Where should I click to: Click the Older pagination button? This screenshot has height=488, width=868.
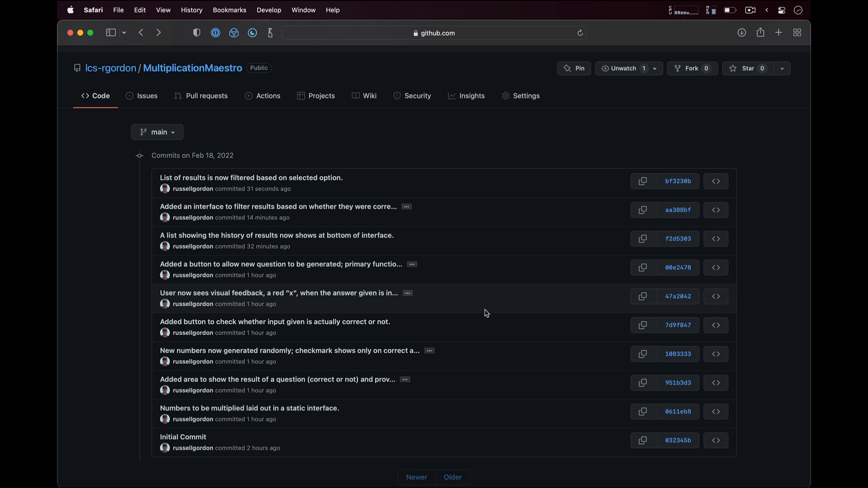453,477
